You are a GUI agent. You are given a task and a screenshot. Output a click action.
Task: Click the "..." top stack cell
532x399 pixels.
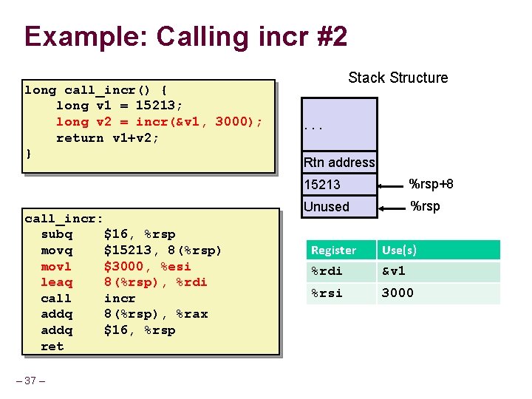(x=339, y=125)
